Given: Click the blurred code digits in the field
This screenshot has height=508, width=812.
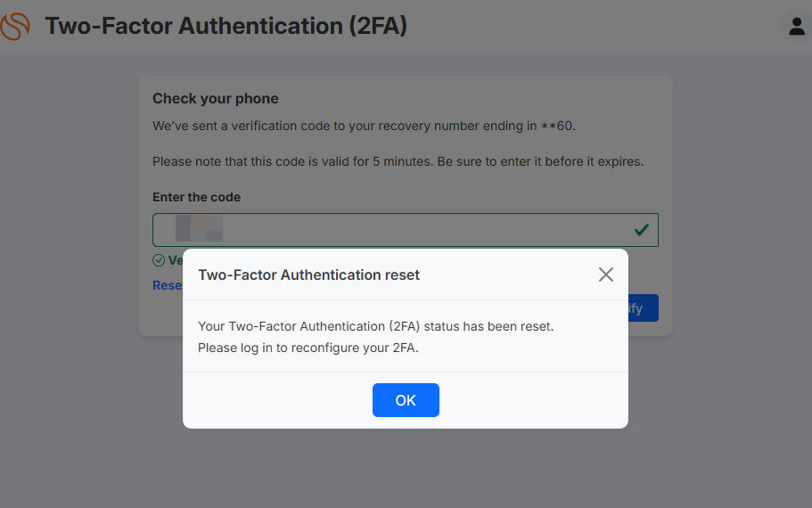Looking at the screenshot, I should click(x=199, y=228).
